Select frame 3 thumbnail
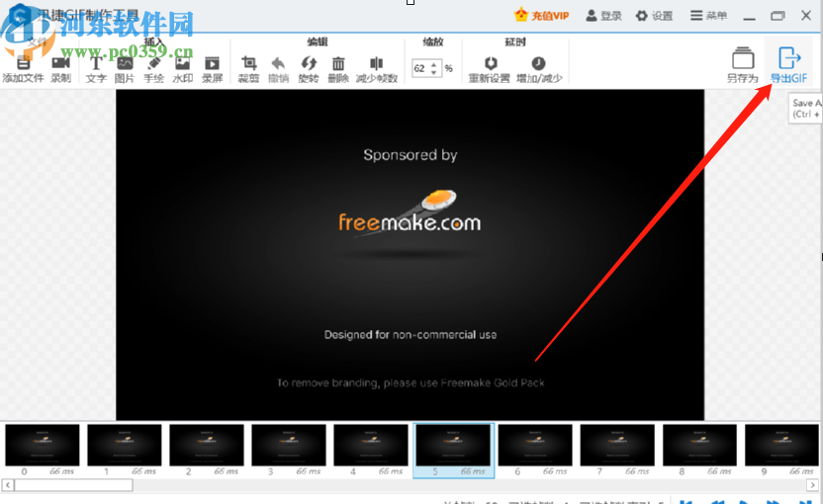Screen dimensions: 823x504 (289, 445)
